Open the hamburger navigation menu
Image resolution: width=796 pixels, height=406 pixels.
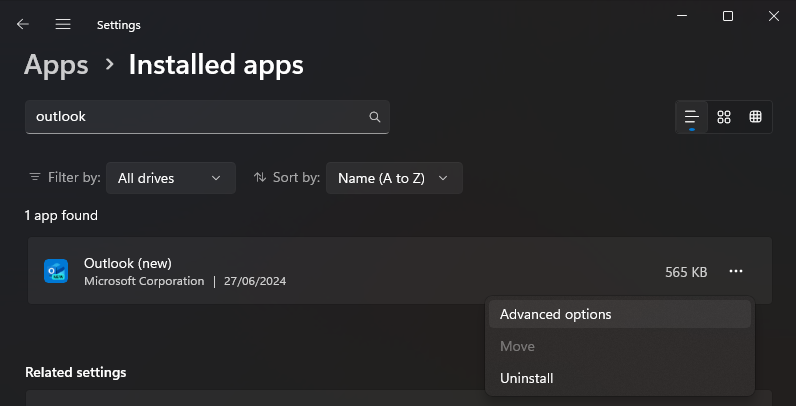[63, 24]
